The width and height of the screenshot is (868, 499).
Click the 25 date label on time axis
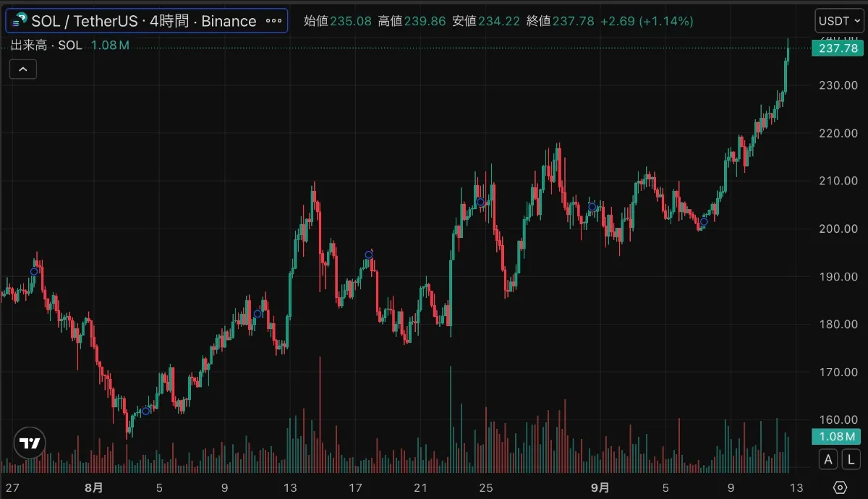tap(486, 487)
